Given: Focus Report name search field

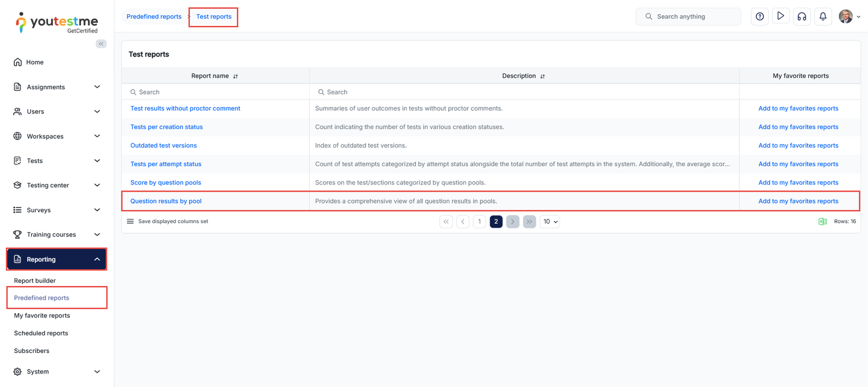Looking at the screenshot, I should click(x=215, y=92).
